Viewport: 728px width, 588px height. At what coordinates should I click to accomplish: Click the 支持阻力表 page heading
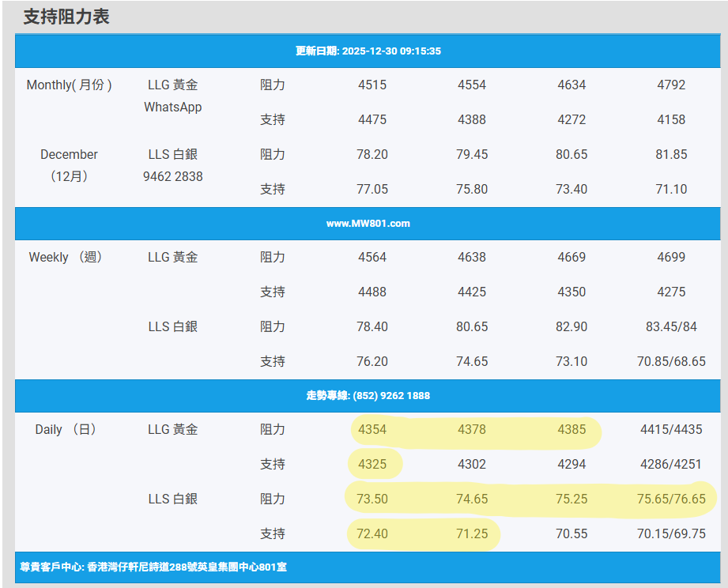[66, 17]
